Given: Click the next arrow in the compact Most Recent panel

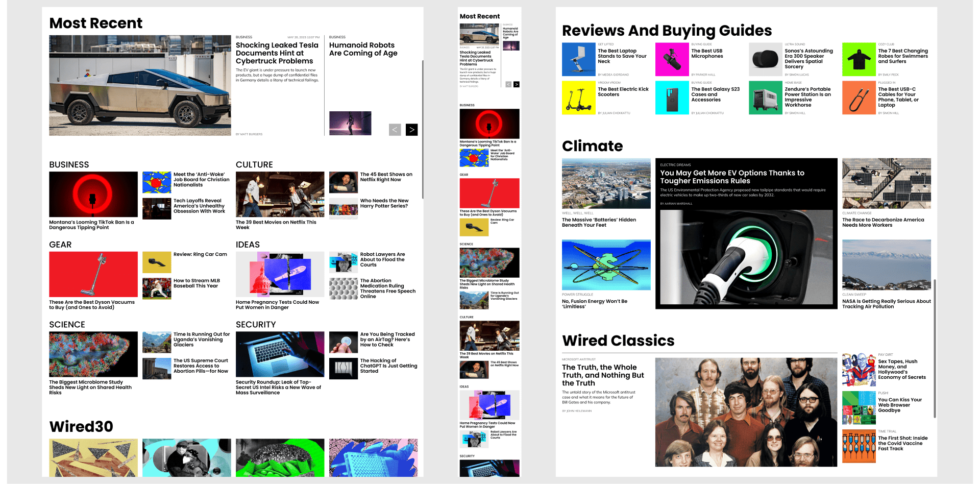Looking at the screenshot, I should point(516,84).
